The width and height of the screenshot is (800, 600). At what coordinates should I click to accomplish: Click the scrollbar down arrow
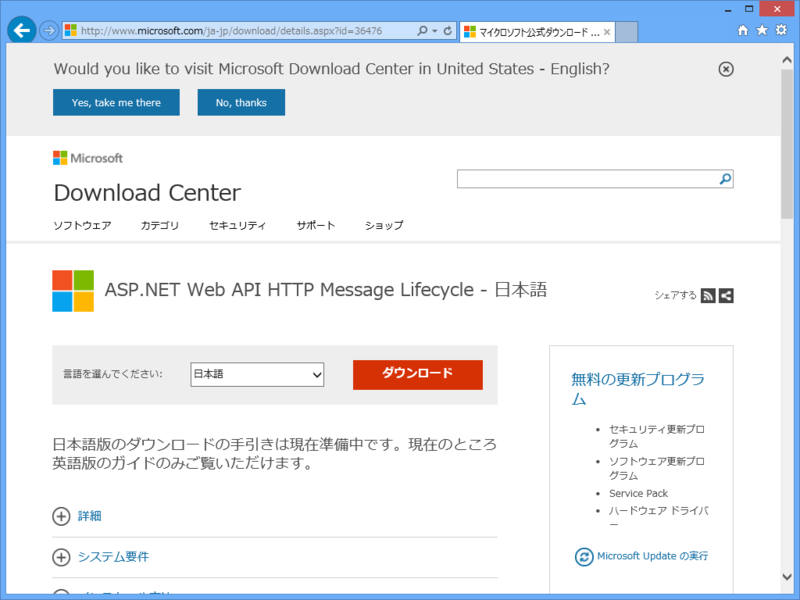787,577
